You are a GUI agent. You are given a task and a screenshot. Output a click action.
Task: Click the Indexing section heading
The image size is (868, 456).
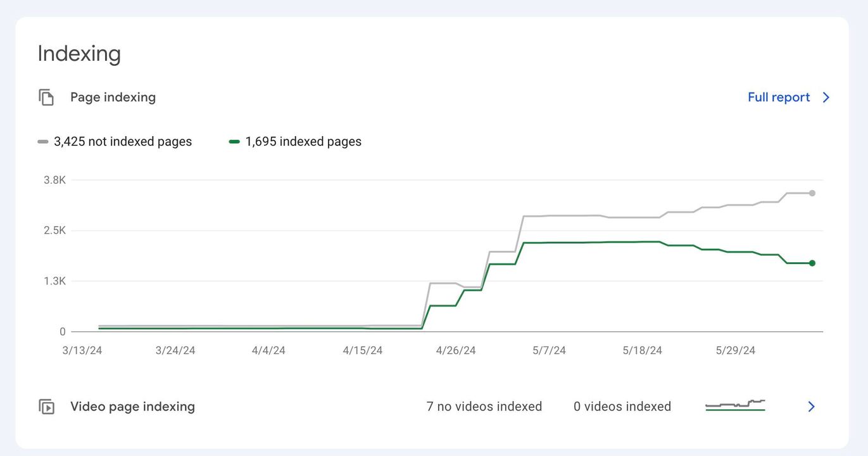point(79,54)
